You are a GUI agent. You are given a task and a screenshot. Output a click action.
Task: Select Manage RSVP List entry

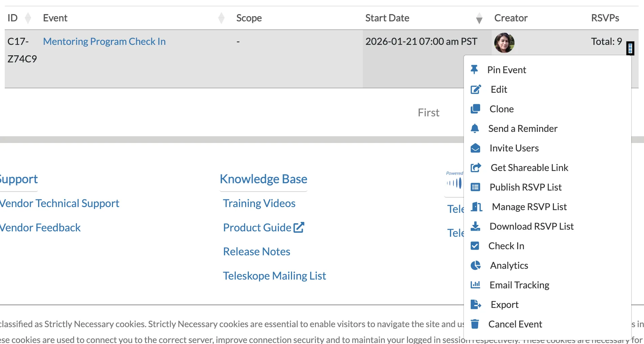[529, 206]
